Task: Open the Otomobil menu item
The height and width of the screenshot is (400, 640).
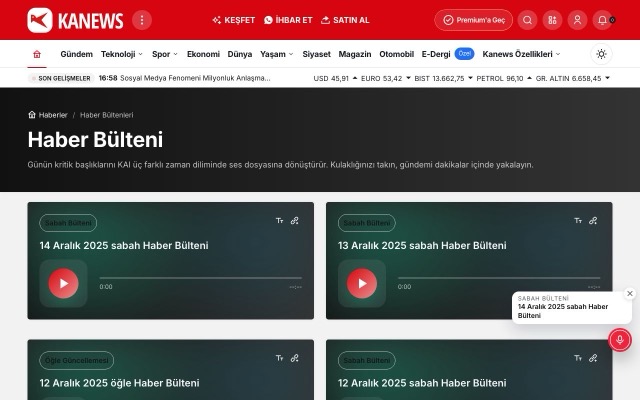Action: tap(396, 54)
